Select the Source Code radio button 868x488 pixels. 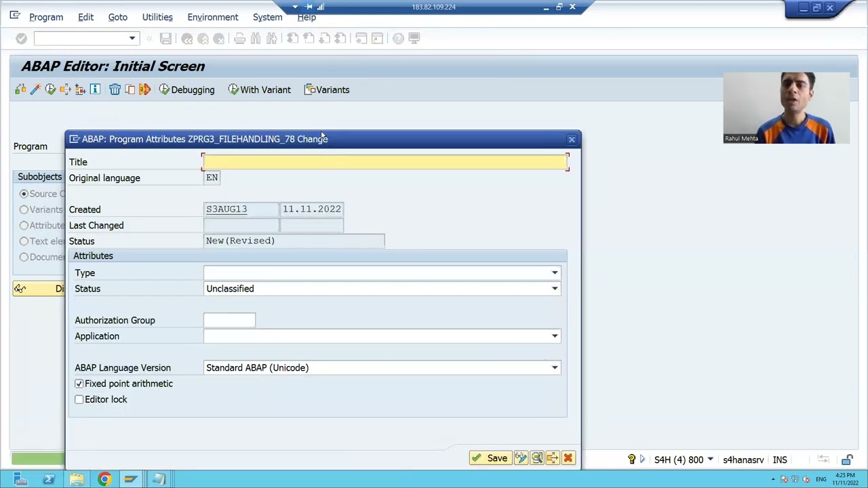coord(24,194)
